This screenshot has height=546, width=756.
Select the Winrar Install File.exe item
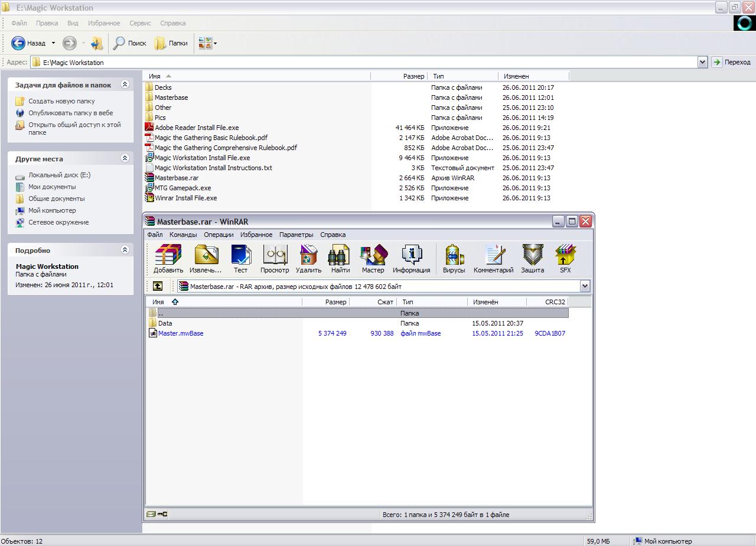point(181,198)
